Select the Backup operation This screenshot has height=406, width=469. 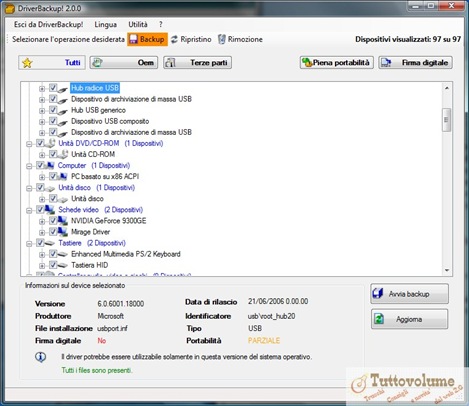click(147, 39)
